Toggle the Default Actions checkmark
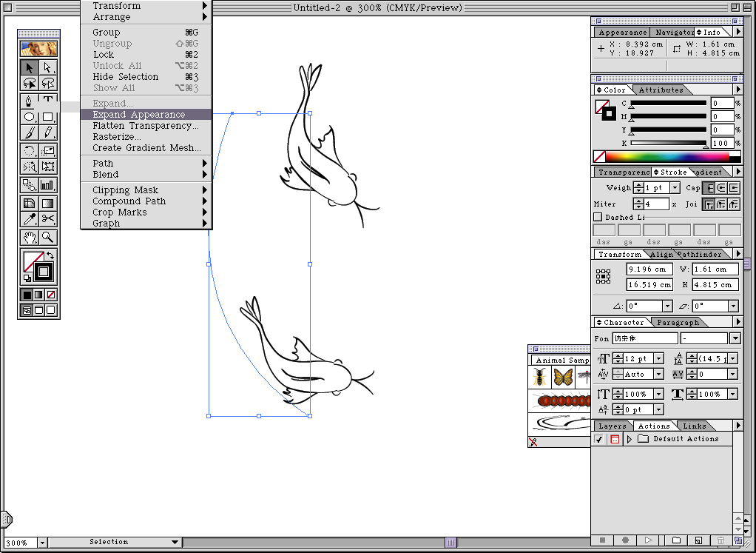 599,439
